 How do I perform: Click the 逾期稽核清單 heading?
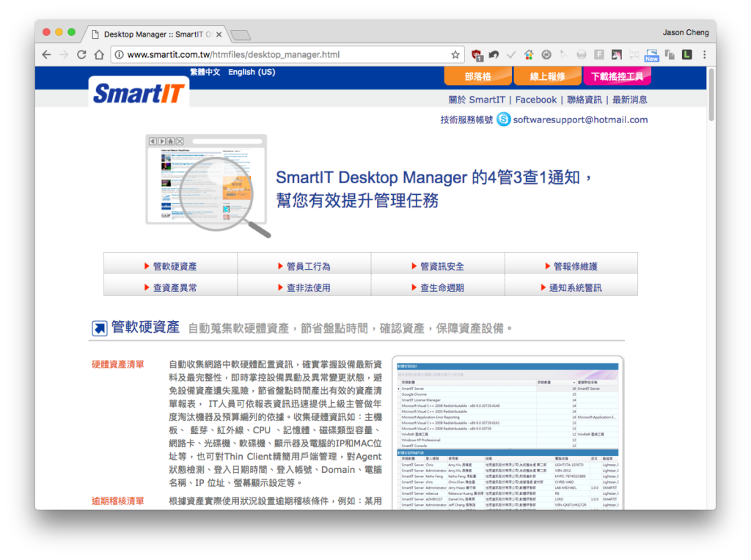118,501
